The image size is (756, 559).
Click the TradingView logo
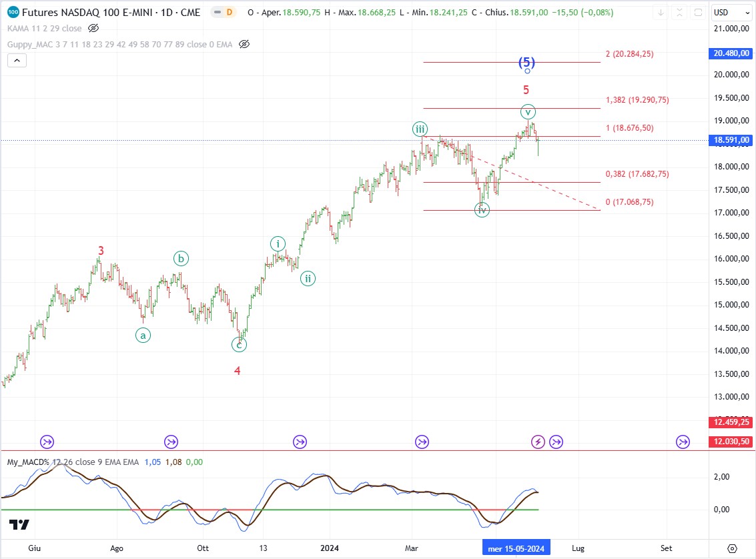pos(19,525)
